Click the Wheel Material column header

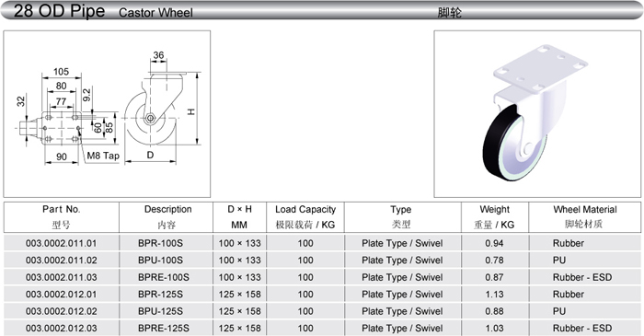(584, 216)
